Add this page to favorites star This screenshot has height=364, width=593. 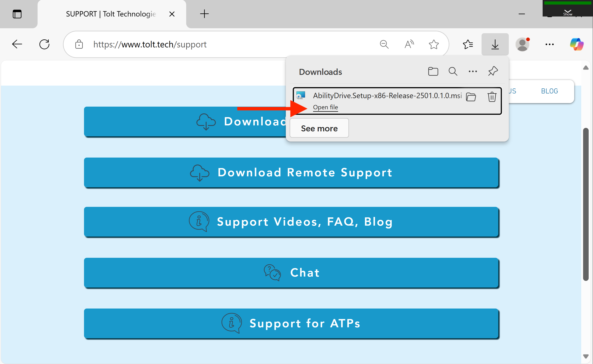click(433, 44)
